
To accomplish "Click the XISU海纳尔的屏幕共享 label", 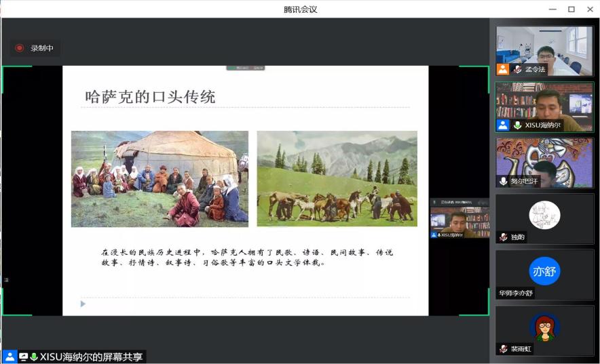I will pos(91,357).
